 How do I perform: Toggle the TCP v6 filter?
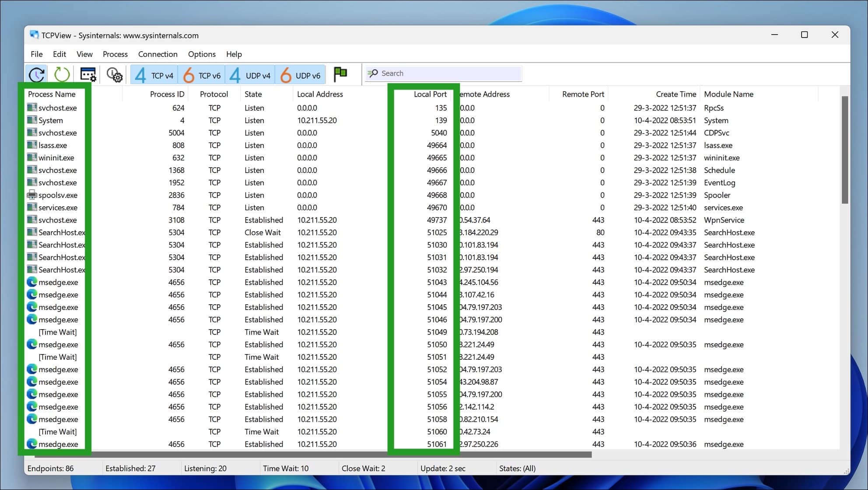coord(202,75)
